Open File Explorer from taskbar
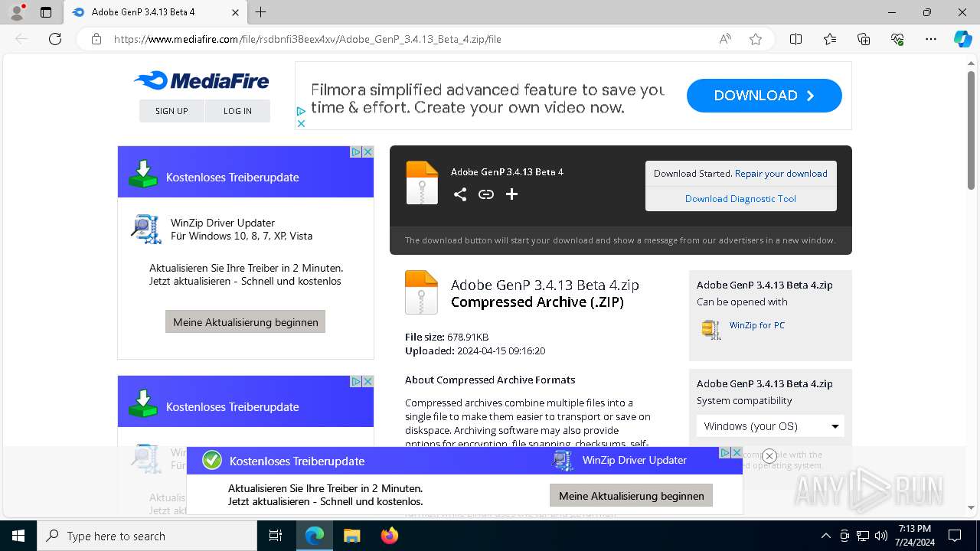980x551 pixels. tap(351, 536)
